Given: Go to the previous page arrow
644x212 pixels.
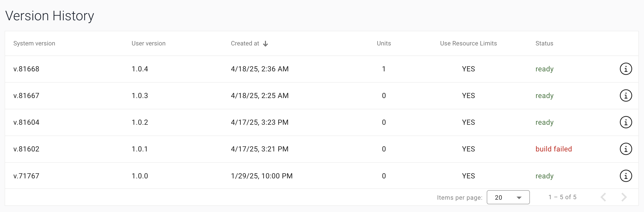Looking at the screenshot, I should tap(603, 197).
